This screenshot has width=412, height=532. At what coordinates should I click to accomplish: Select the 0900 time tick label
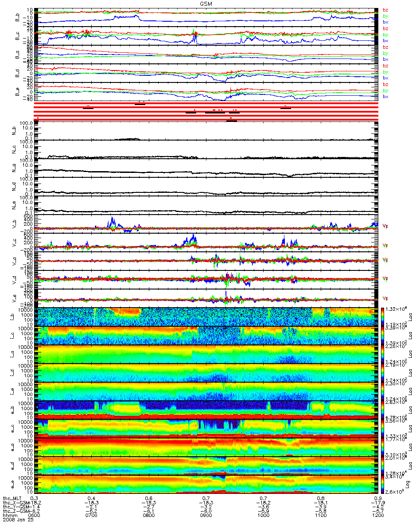[x=206, y=516]
